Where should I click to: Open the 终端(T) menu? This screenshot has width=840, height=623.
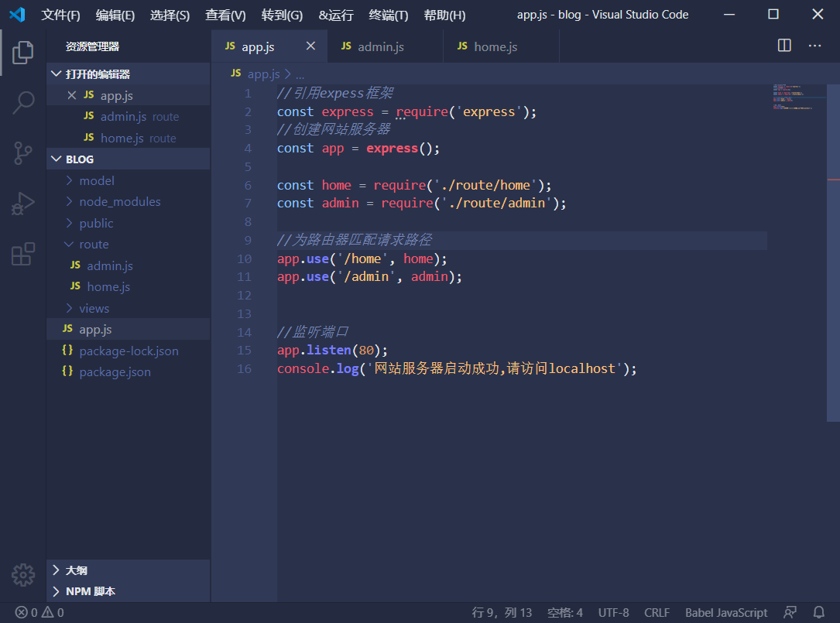pos(389,15)
